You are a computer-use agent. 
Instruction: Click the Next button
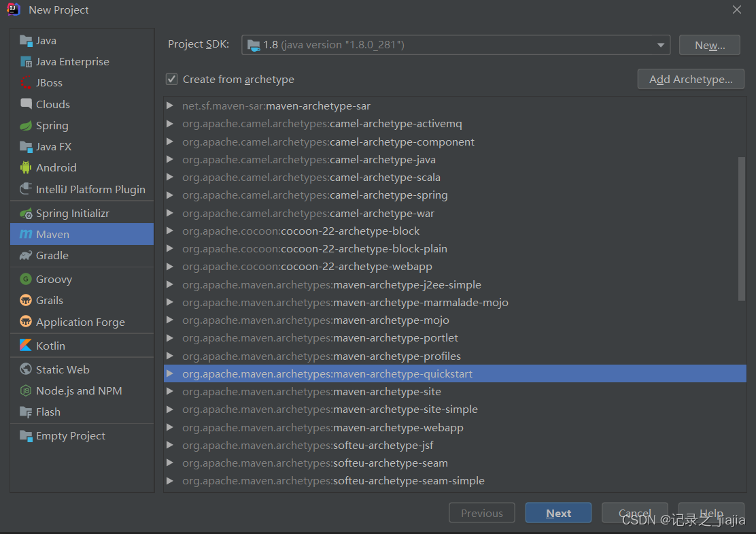(x=558, y=513)
